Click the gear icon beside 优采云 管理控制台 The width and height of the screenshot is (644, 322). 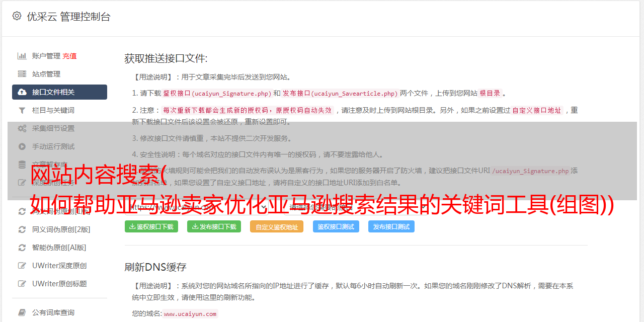[17, 16]
